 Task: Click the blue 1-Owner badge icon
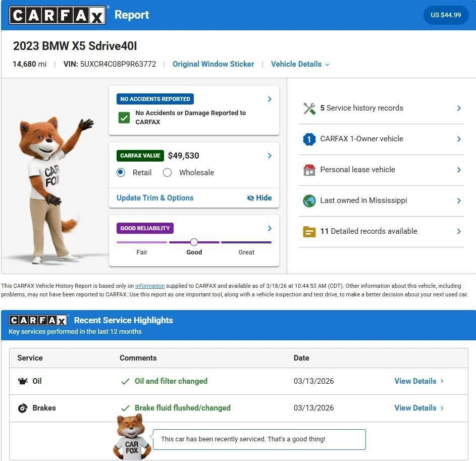coord(309,139)
